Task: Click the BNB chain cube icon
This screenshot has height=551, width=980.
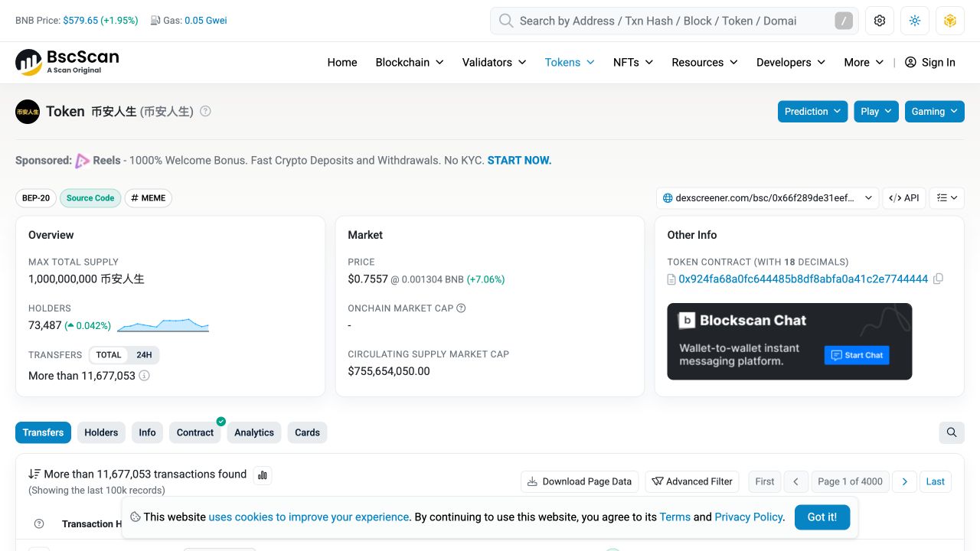Action: [x=950, y=21]
